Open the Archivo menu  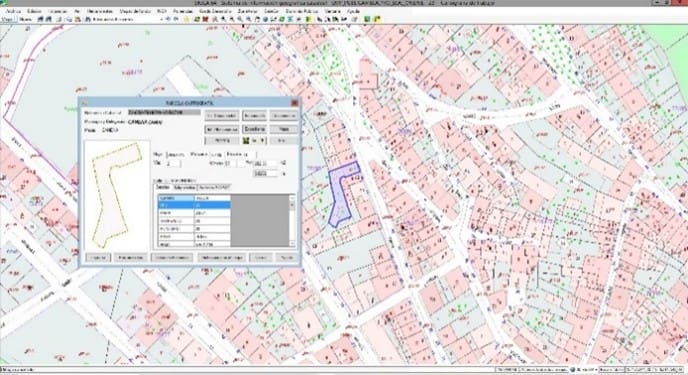click(14, 11)
